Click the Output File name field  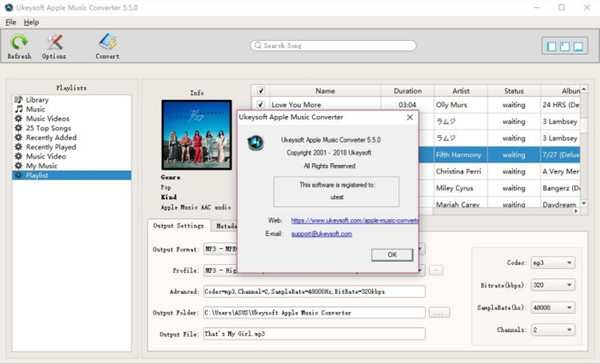[314, 334]
